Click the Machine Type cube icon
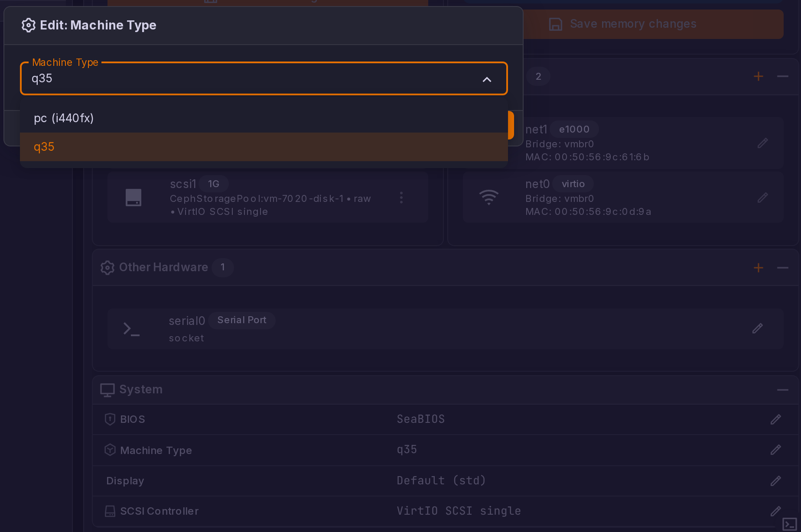The image size is (801, 532). click(x=110, y=450)
